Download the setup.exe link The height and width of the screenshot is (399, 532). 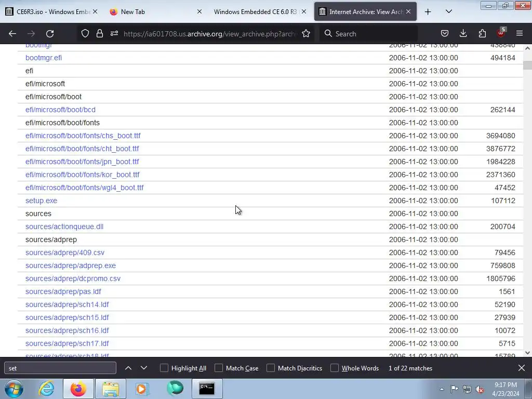click(41, 201)
